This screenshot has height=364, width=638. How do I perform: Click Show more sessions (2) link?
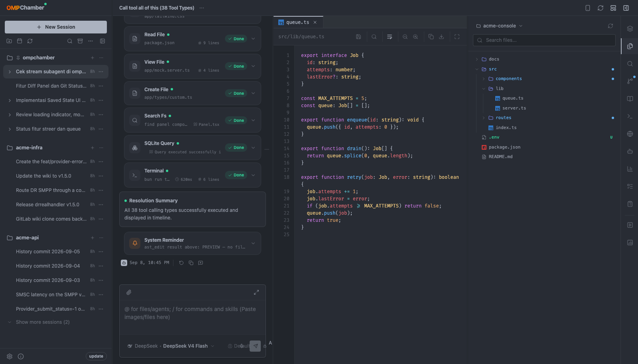pyautogui.click(x=43, y=322)
